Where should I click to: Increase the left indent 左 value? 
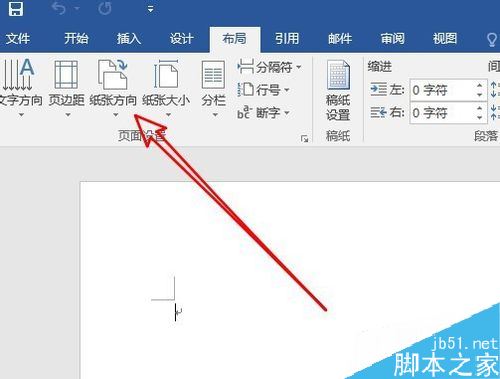pos(480,85)
